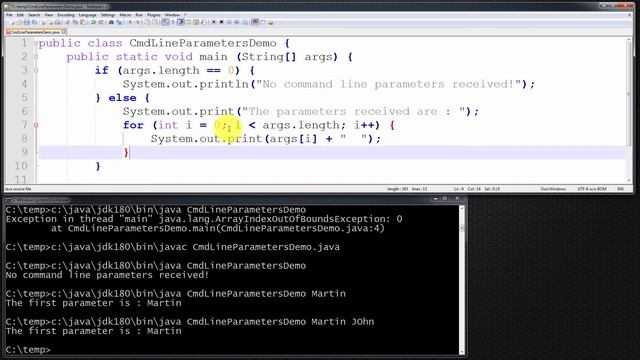Click the Replace toolbar icon

[119, 22]
